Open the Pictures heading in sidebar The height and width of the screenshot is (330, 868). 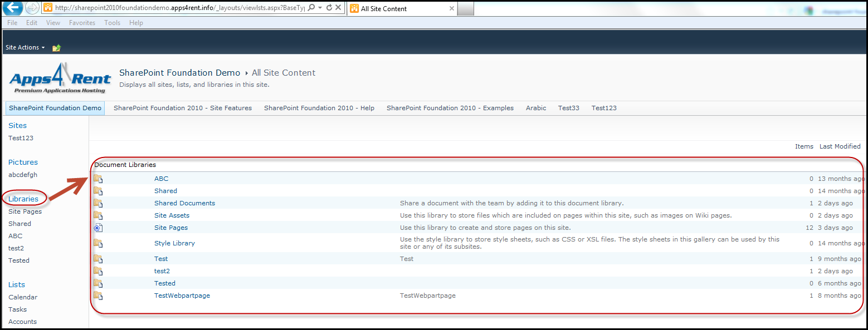coord(23,162)
